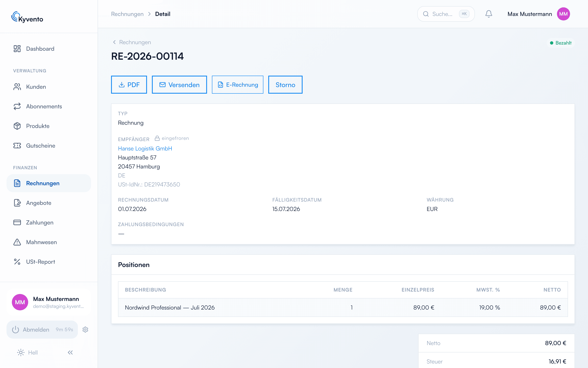Image resolution: width=588 pixels, height=368 pixels.
Task: Navigate to Produkte
Action: (x=49, y=126)
